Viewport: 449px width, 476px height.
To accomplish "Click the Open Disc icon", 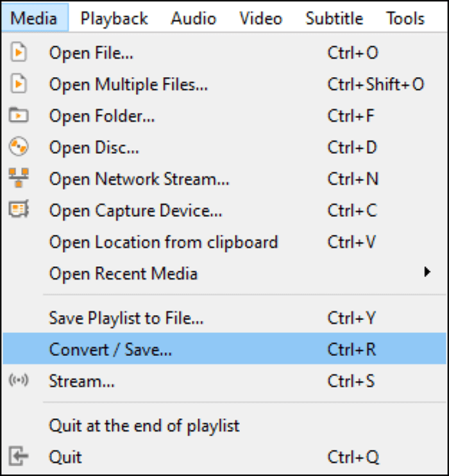I will pos(19,148).
